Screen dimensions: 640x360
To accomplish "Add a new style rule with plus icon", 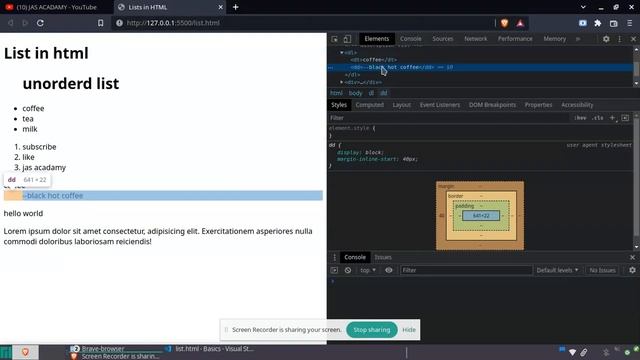I will pos(612,118).
